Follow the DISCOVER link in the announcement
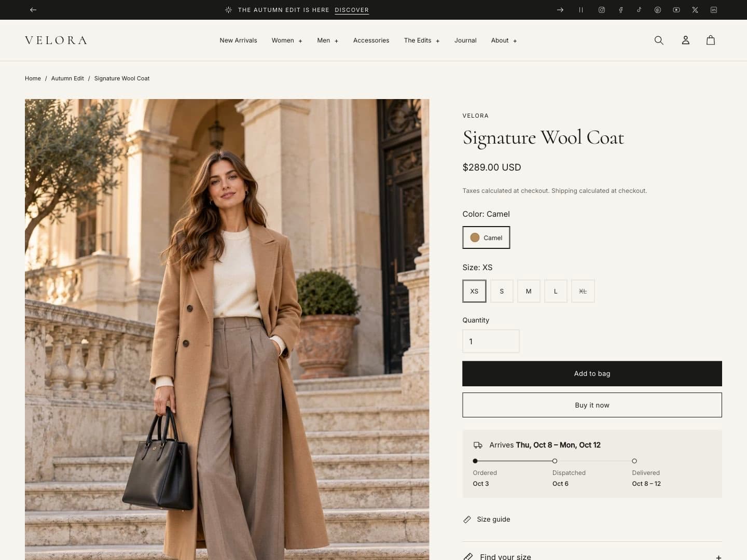This screenshot has height=560, width=747. pos(352,10)
